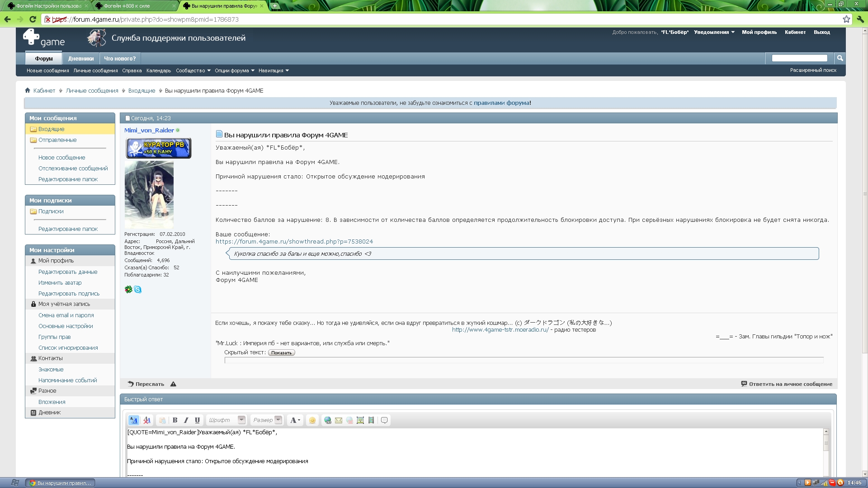Viewport: 868px width, 488px height.
Task: Open the Шрифт font dropdown
Action: pyautogui.click(x=226, y=420)
